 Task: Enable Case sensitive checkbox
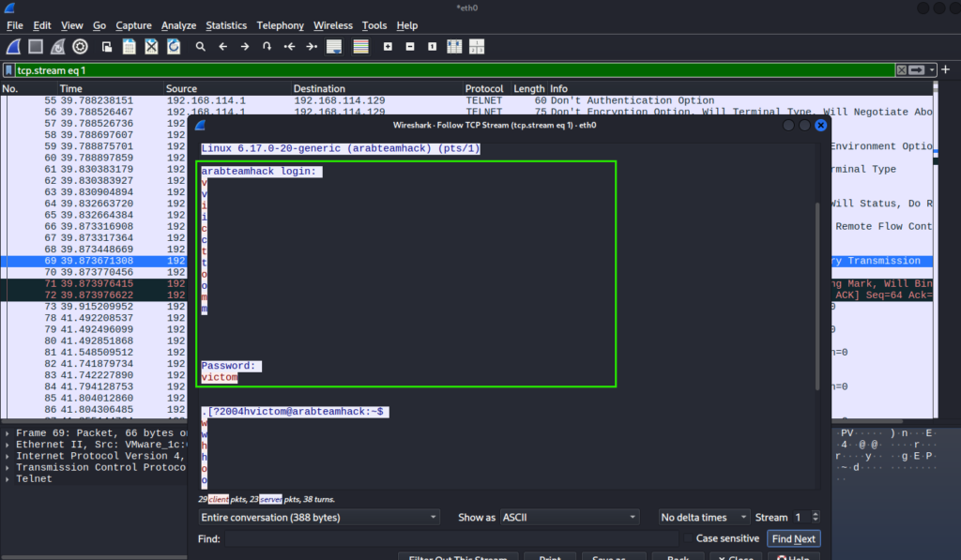688,538
